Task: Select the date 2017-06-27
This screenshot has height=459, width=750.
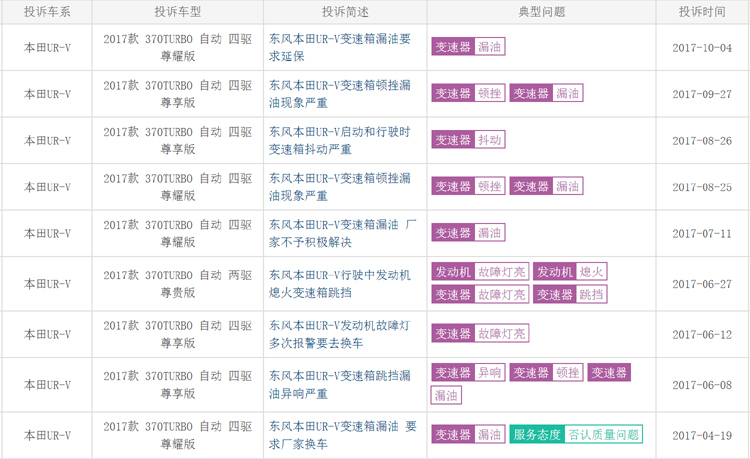Action: (x=702, y=284)
